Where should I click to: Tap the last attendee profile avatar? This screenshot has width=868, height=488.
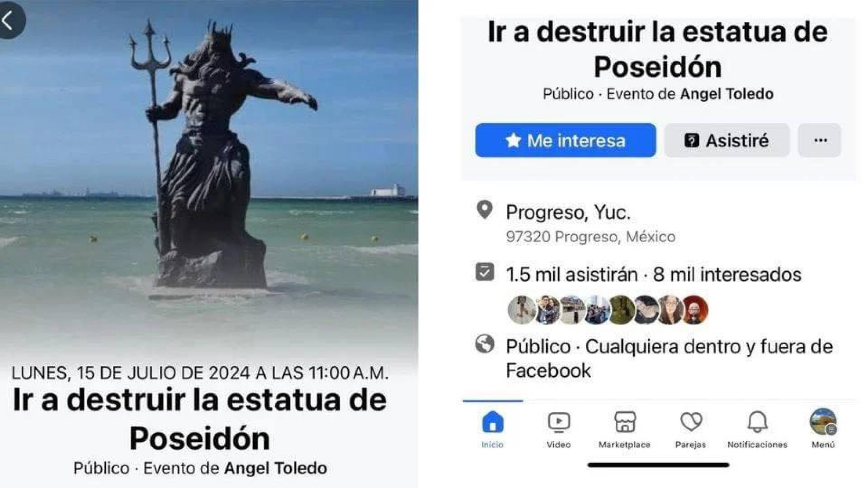click(695, 310)
